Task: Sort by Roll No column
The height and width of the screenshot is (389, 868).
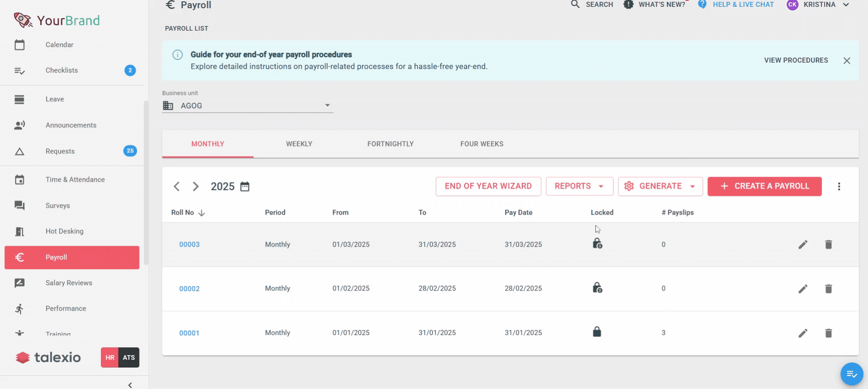Action: [188, 213]
